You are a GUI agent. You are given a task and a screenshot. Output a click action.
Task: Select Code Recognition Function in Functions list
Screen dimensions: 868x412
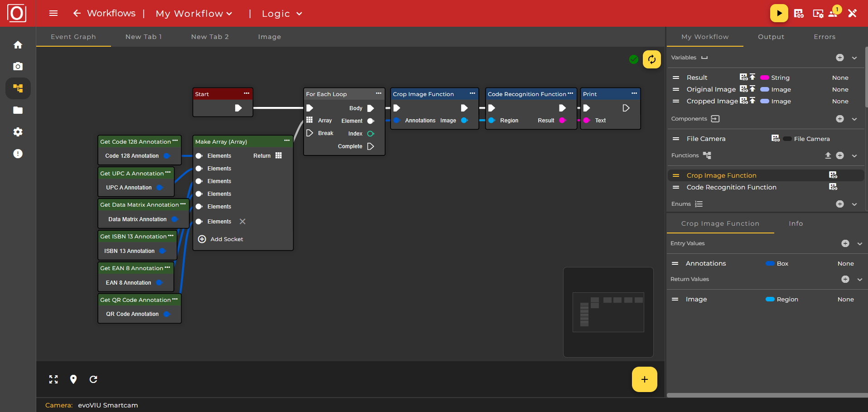[x=731, y=187]
